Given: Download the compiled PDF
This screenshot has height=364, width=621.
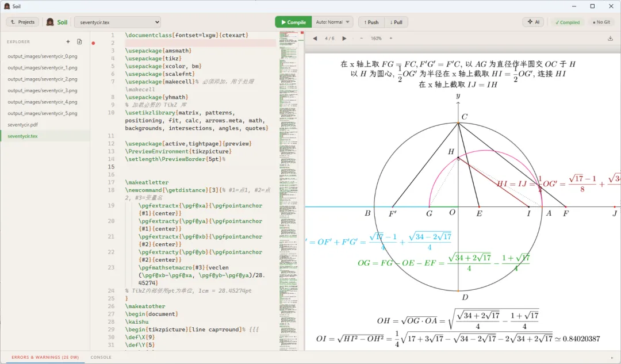Looking at the screenshot, I should tap(610, 39).
